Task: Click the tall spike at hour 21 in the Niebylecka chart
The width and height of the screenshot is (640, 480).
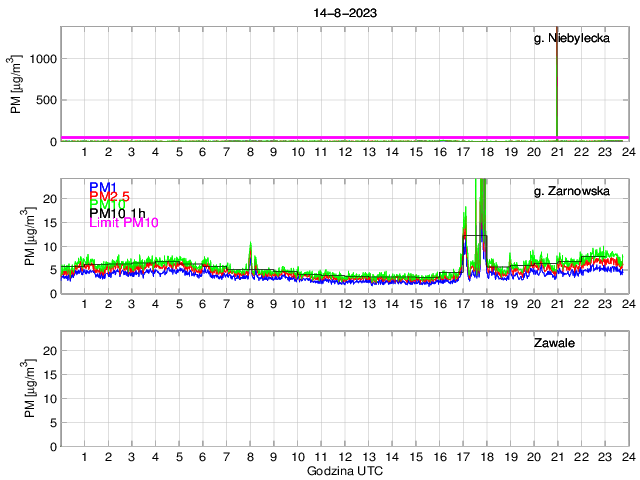Action: point(556,80)
